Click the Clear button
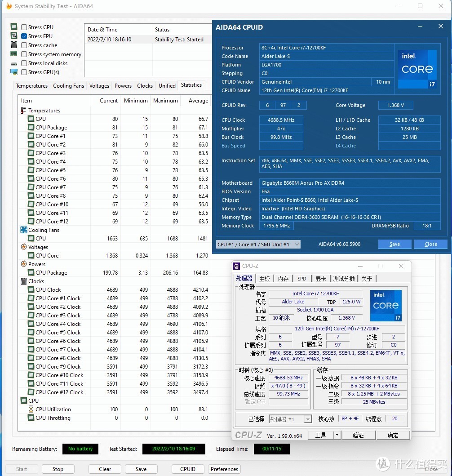The image size is (452, 476). 105,469
